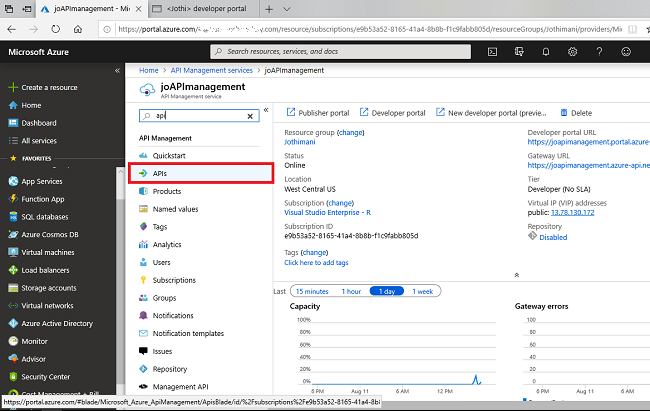Open the Disabled repository link
This screenshot has width=650, height=411.
[553, 237]
